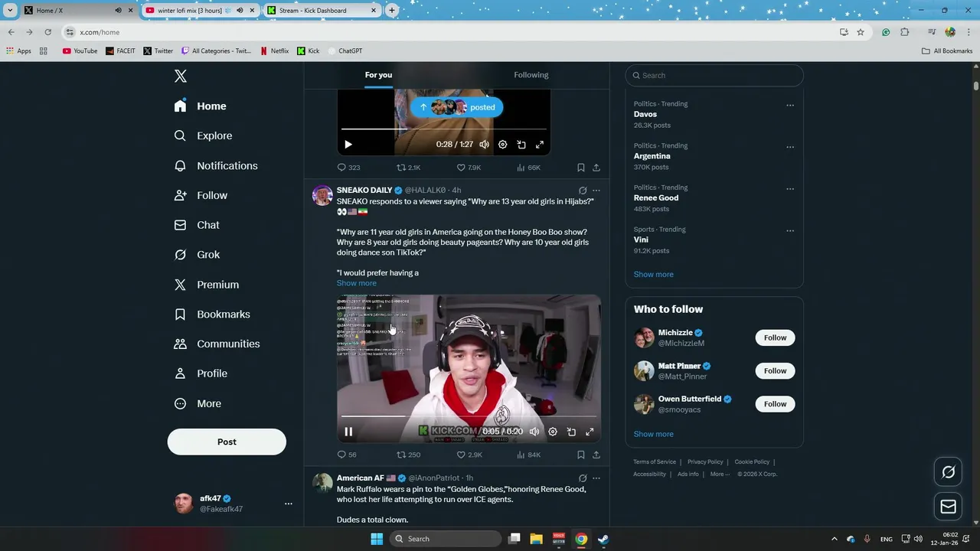This screenshot has height=551, width=980.
Task: Open more options on American AF post
Action: point(596,478)
